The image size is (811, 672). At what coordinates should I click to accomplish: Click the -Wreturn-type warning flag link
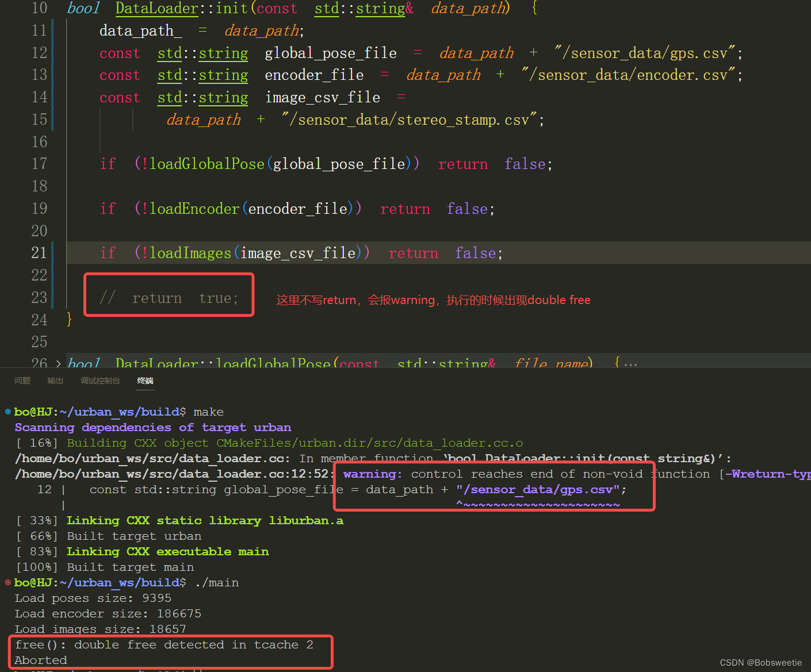[x=767, y=474]
